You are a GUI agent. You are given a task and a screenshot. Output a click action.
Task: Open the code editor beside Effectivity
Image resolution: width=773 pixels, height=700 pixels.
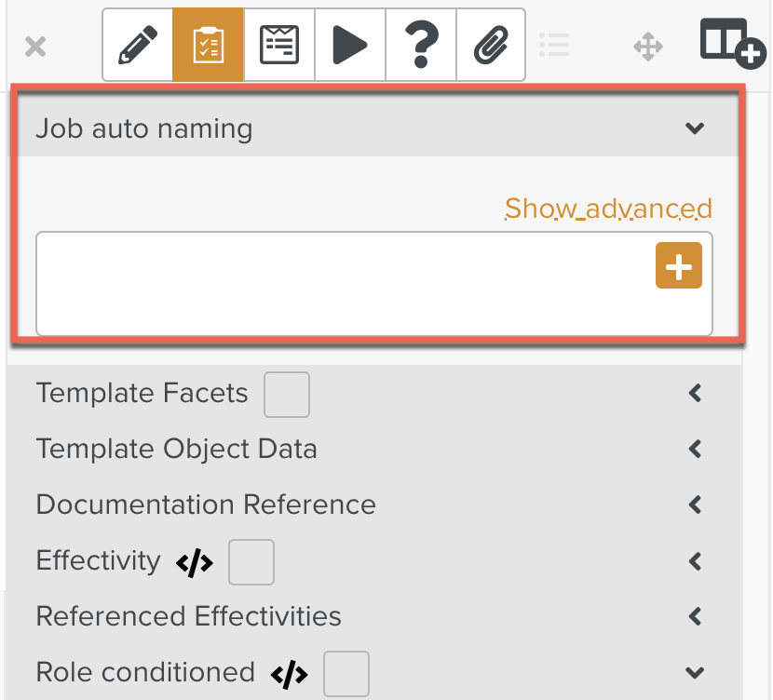click(x=194, y=561)
